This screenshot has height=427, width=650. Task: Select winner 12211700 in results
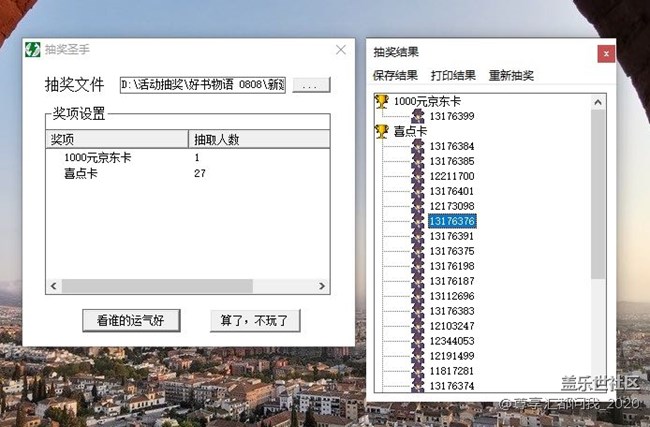tap(452, 176)
